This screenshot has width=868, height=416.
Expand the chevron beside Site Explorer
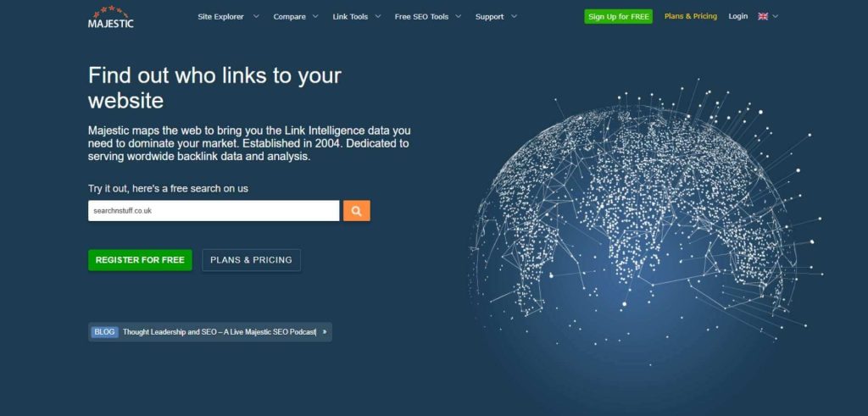(256, 16)
